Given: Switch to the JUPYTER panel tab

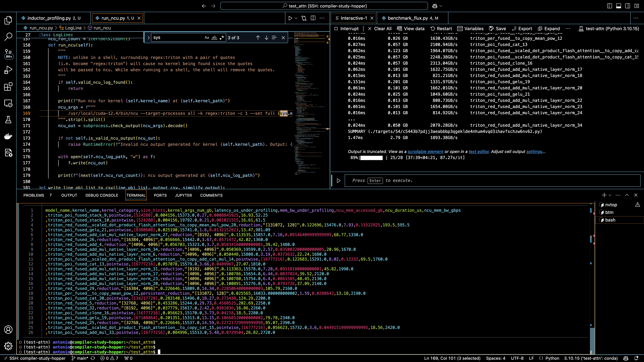Looking at the screenshot, I should [x=183, y=195].
